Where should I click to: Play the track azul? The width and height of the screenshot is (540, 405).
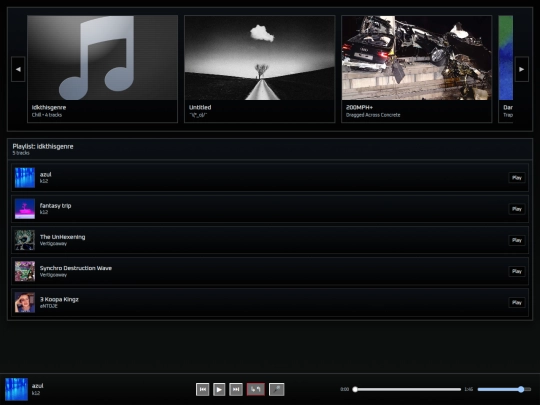click(x=517, y=178)
